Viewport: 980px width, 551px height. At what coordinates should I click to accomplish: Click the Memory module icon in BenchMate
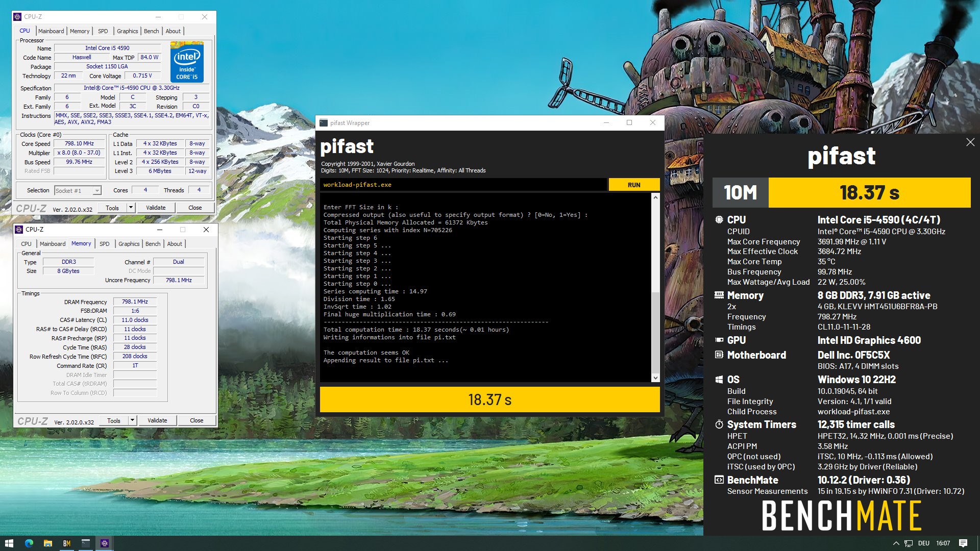coord(719,295)
